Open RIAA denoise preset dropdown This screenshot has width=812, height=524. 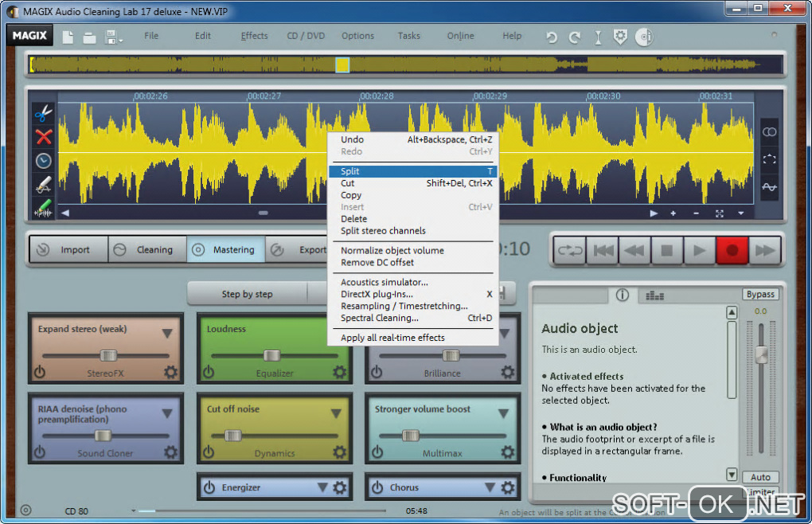point(166,413)
